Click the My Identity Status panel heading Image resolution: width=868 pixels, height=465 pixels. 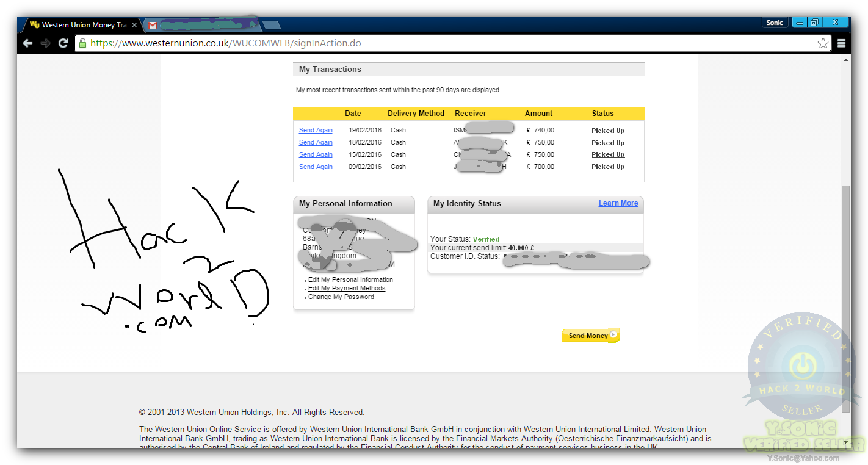467,204
